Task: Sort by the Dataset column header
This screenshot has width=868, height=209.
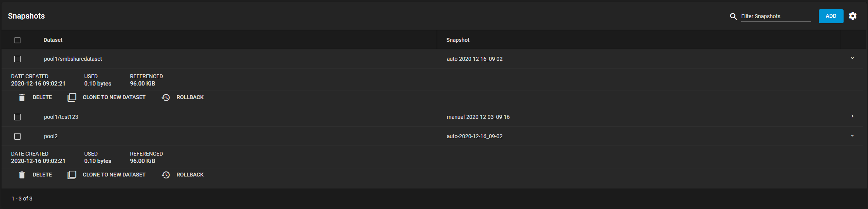Action: [x=53, y=40]
